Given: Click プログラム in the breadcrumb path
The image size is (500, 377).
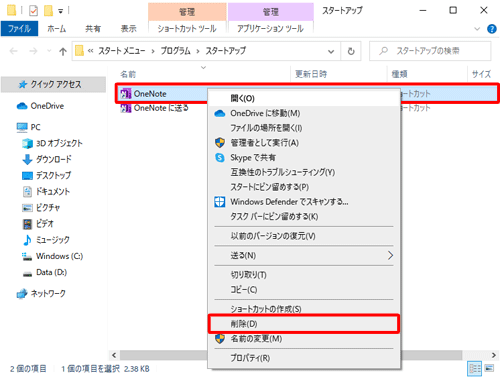Looking at the screenshot, I should point(176,51).
